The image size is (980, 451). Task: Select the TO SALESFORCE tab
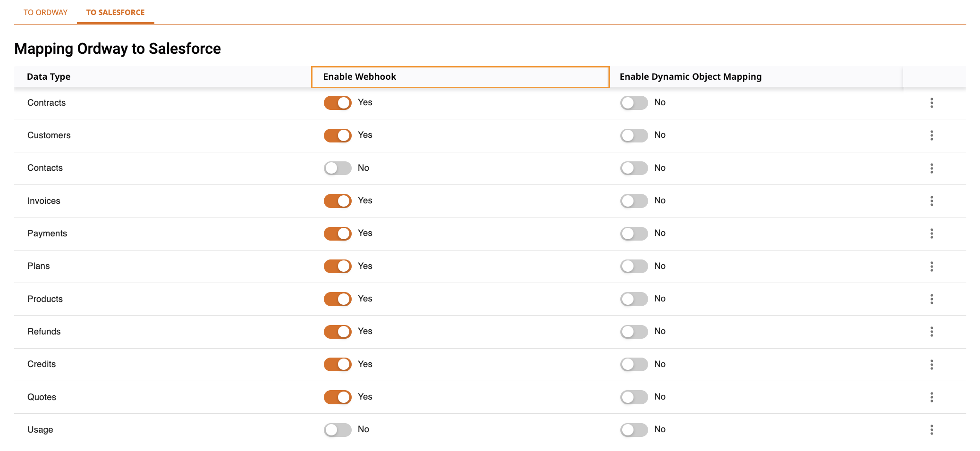(115, 12)
